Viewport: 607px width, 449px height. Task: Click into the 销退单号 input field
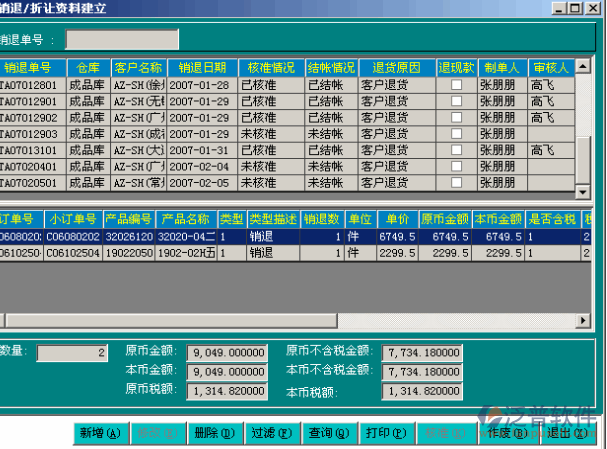pos(122,40)
